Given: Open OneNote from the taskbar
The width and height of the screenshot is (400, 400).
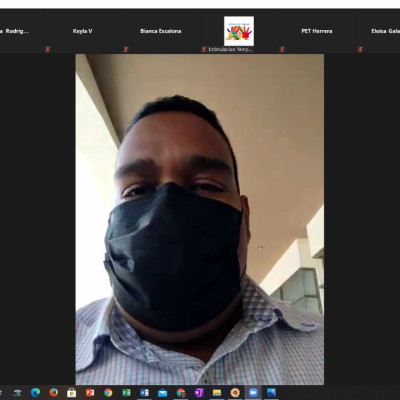Looking at the screenshot, I should click(x=199, y=392).
